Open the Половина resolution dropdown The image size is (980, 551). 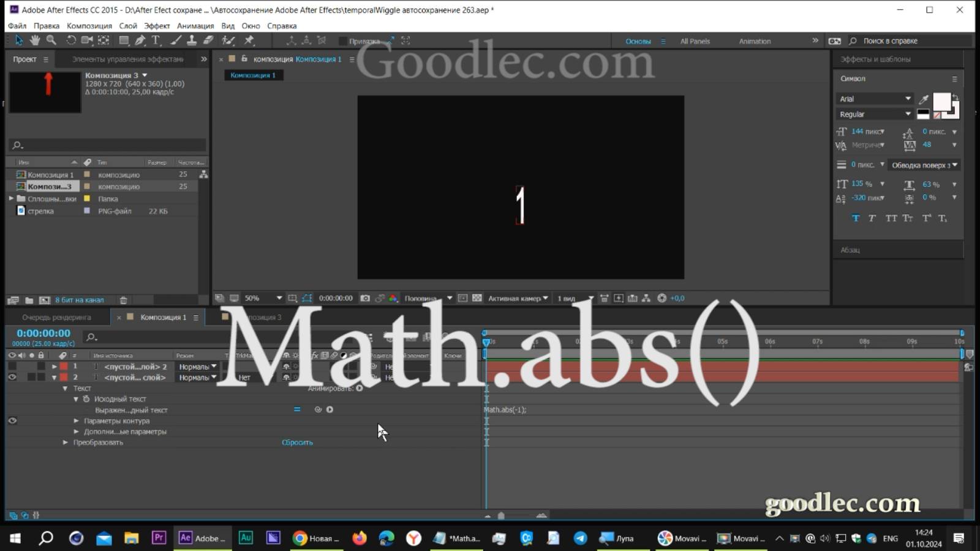pos(428,298)
